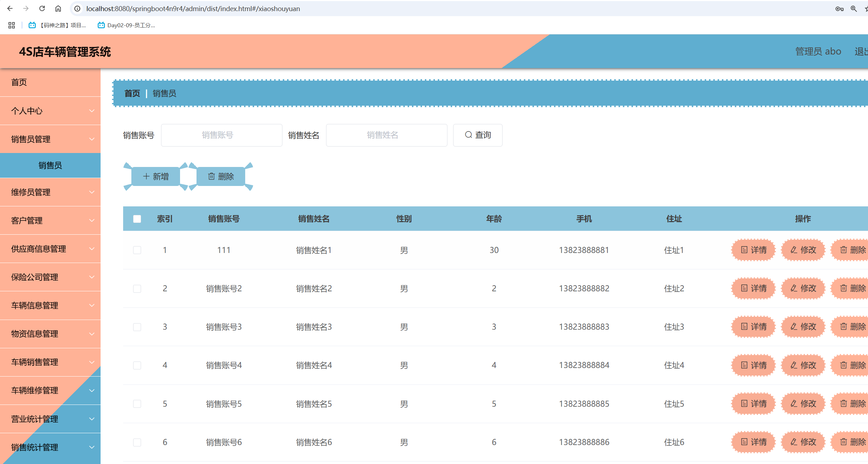The height and width of the screenshot is (464, 868).
Task: Click the delete trash icon for 销售账号3
Action: click(x=843, y=326)
